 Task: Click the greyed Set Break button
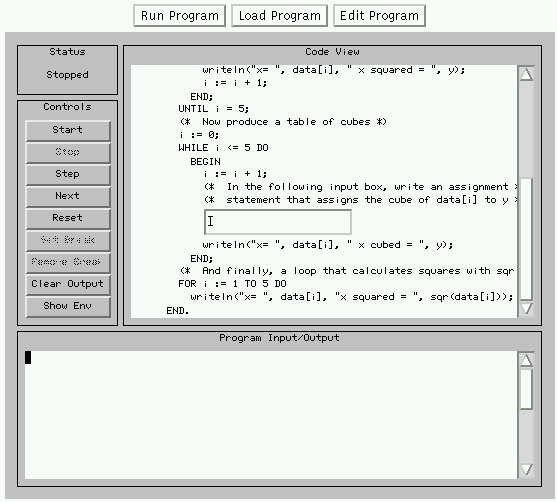68,241
